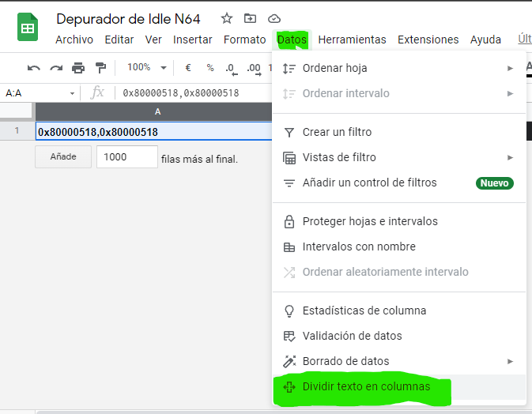Click the Añade button

(63, 156)
